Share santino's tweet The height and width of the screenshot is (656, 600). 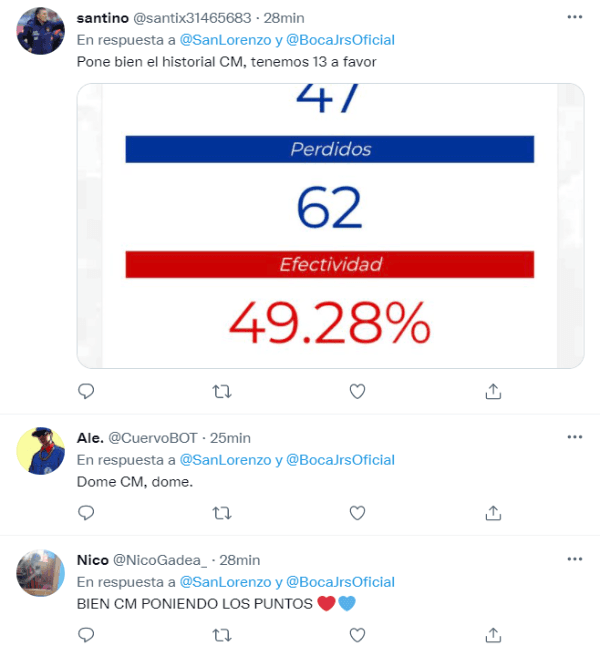[493, 392]
